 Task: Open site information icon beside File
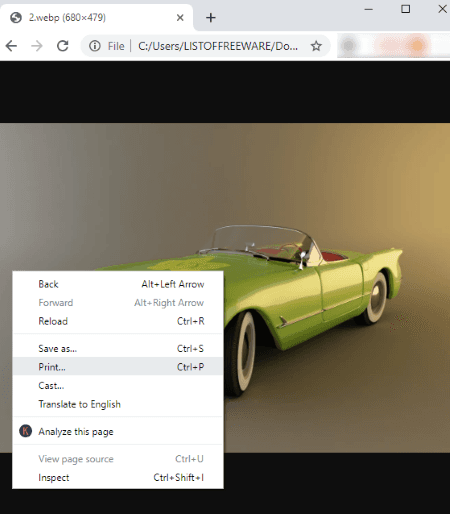coord(95,46)
